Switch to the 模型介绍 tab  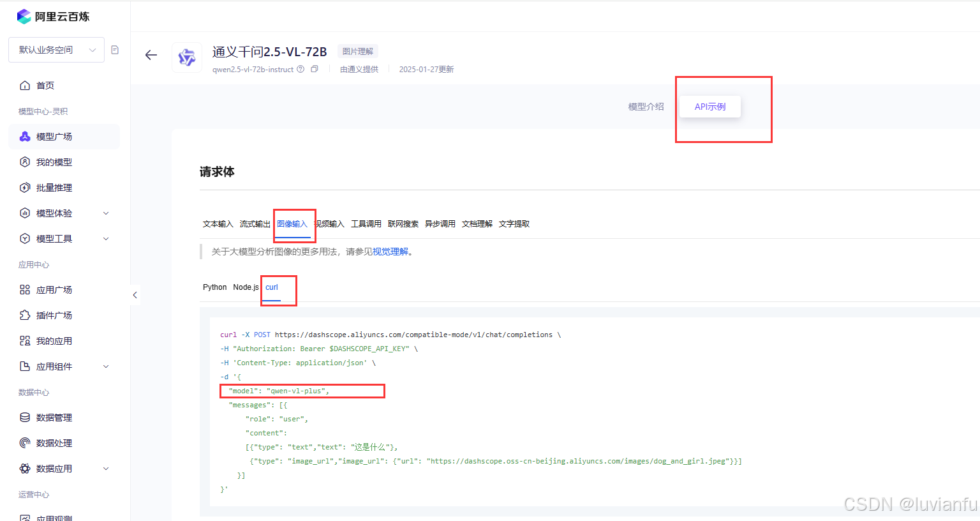pos(646,107)
